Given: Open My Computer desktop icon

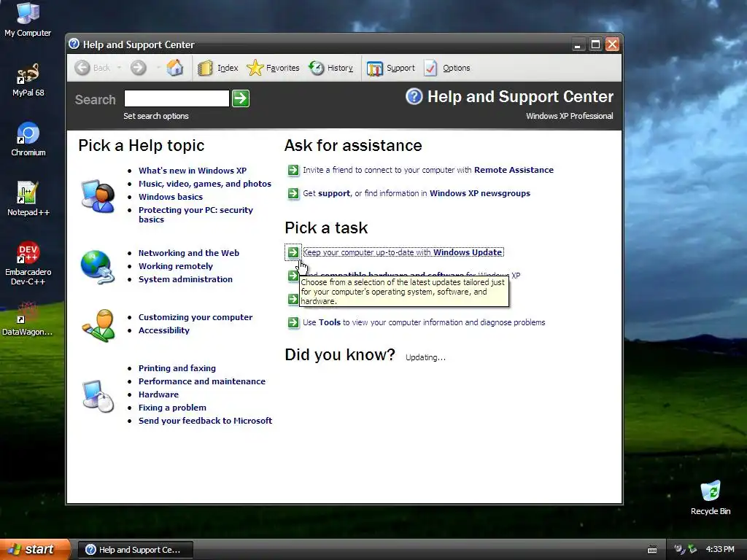Looking at the screenshot, I should [28, 19].
